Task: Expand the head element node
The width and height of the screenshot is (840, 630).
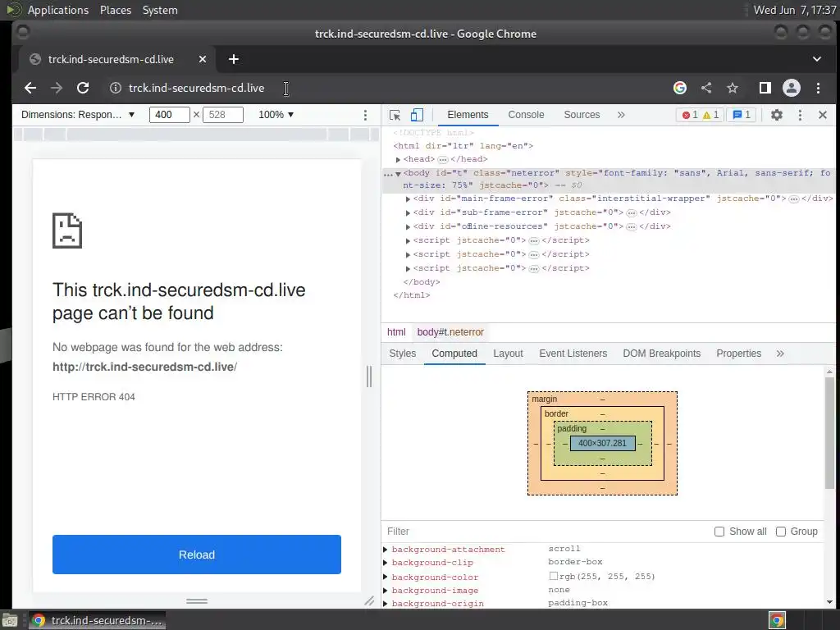Action: pos(398,160)
